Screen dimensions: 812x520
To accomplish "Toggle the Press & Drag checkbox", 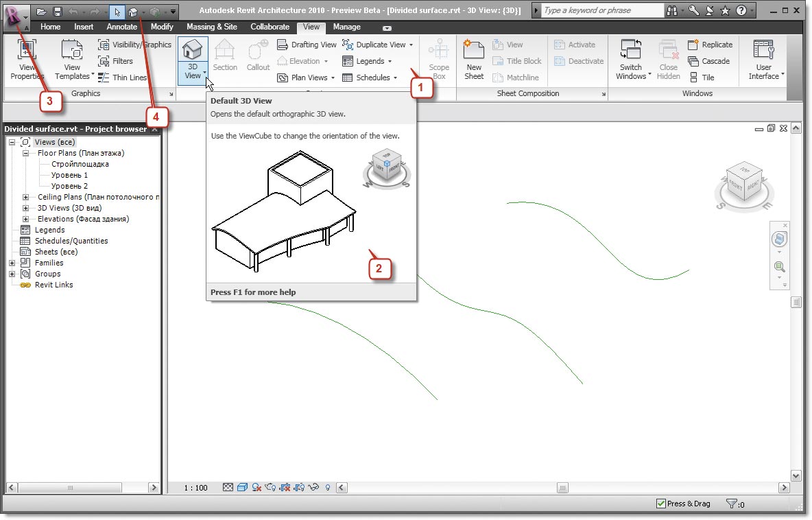I will coord(661,504).
